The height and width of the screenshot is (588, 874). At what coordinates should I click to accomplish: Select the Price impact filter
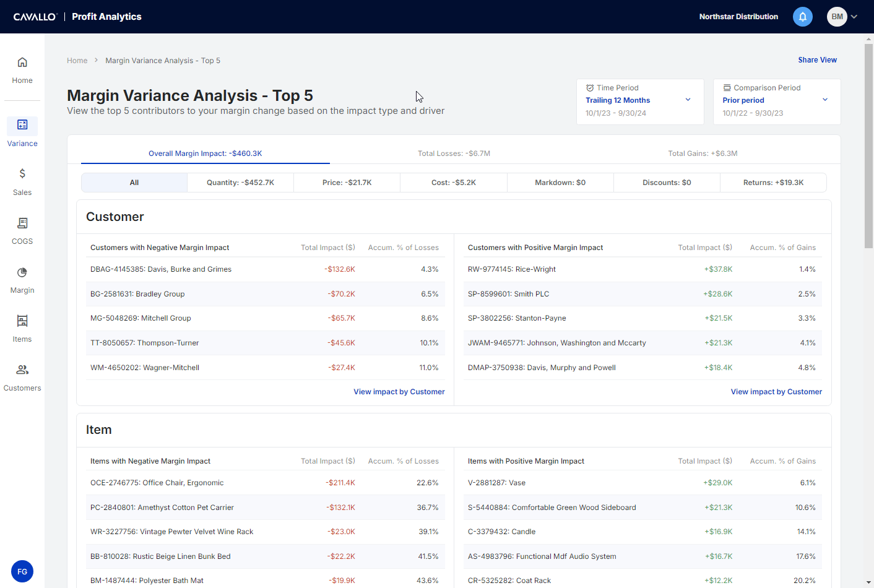pos(347,183)
